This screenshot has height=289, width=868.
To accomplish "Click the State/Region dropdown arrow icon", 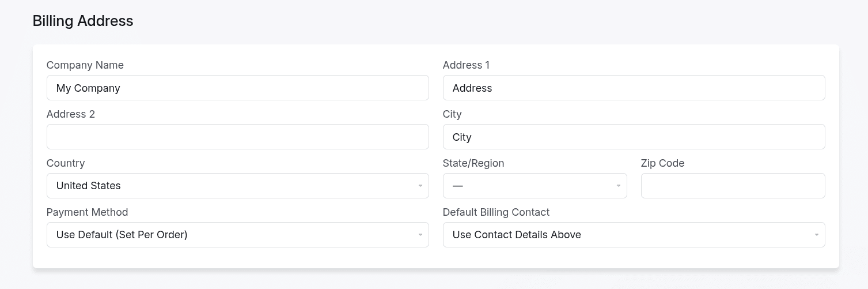I will point(619,186).
